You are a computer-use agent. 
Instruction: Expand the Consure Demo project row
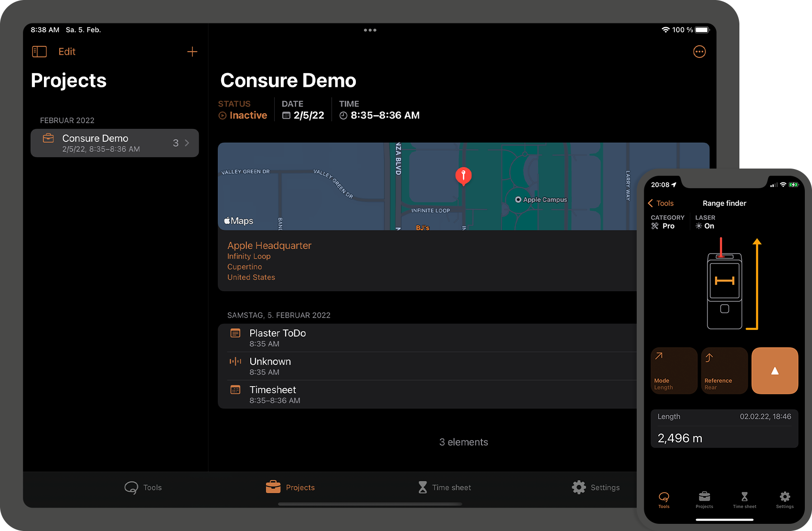click(x=115, y=143)
